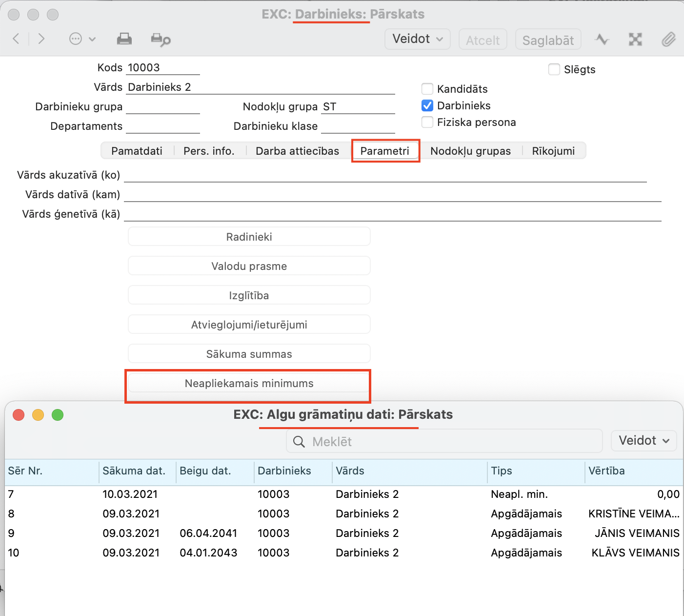Click the workflow cross-arrows icon

pos(635,40)
